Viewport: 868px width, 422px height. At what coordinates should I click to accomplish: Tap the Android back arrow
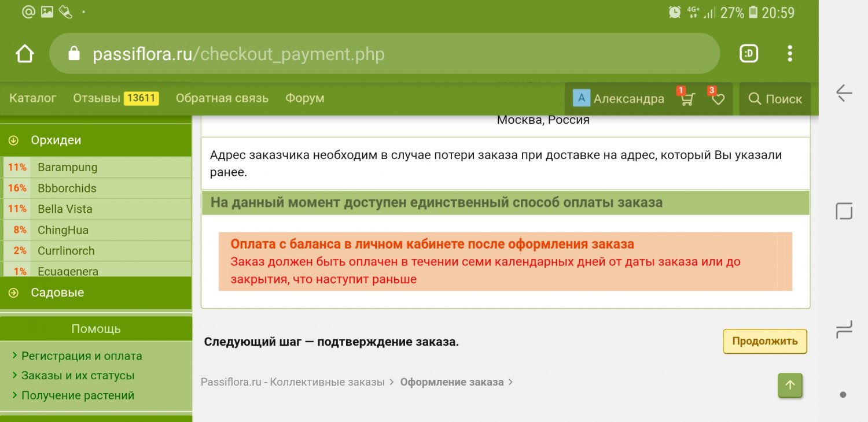click(x=844, y=92)
